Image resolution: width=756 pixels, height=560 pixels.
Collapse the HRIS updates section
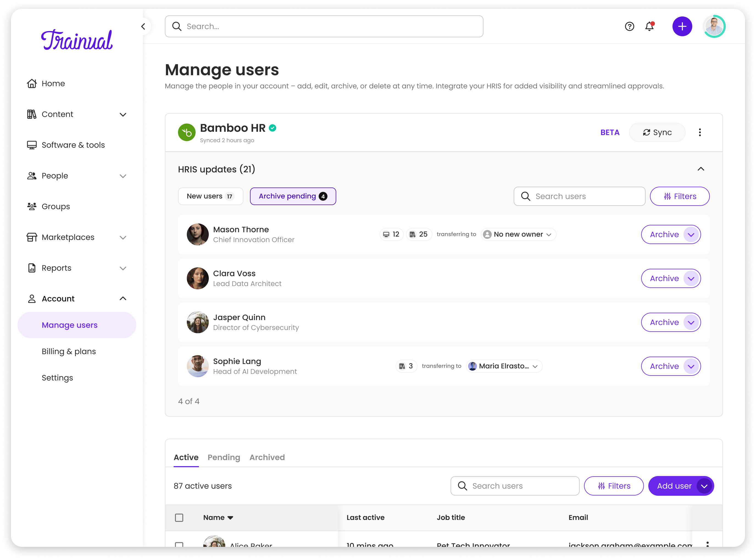701,169
